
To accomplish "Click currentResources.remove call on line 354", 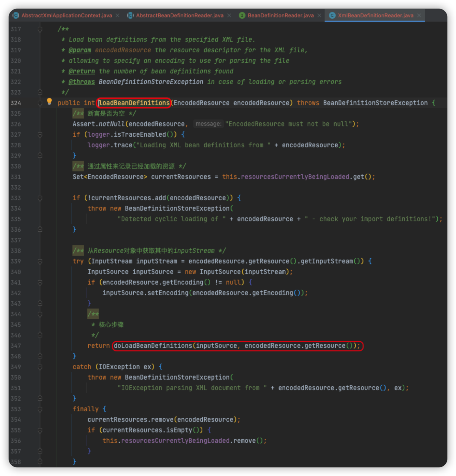I will [130, 420].
